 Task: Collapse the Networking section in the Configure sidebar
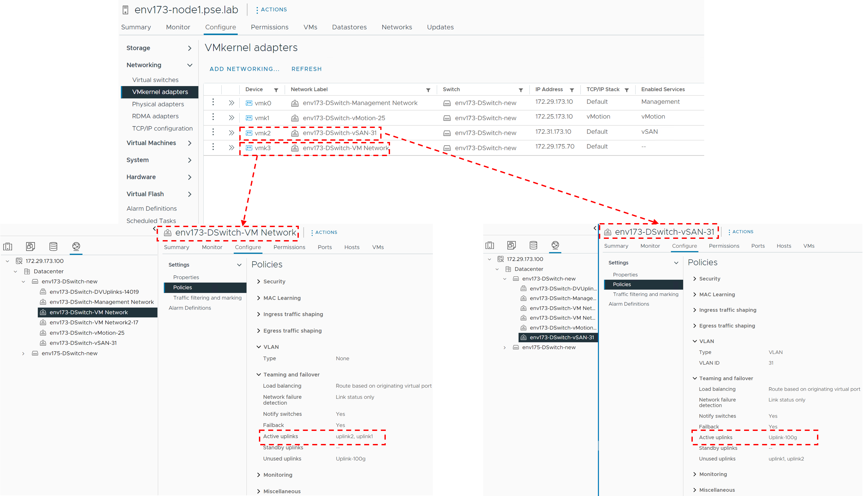click(190, 65)
